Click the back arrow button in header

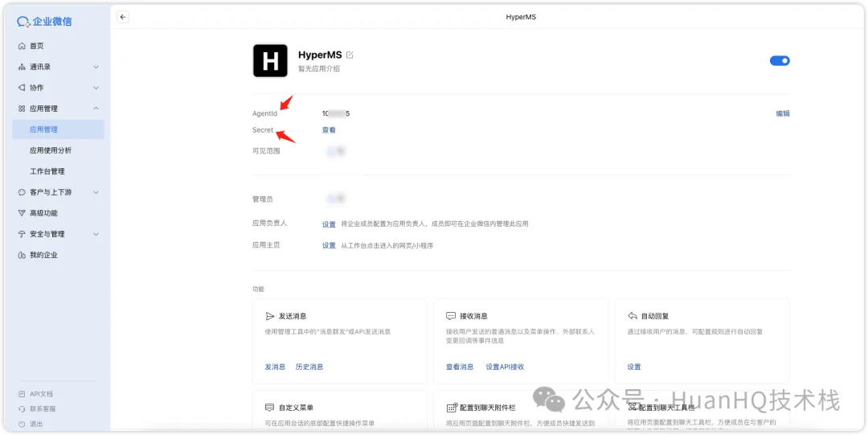point(123,17)
